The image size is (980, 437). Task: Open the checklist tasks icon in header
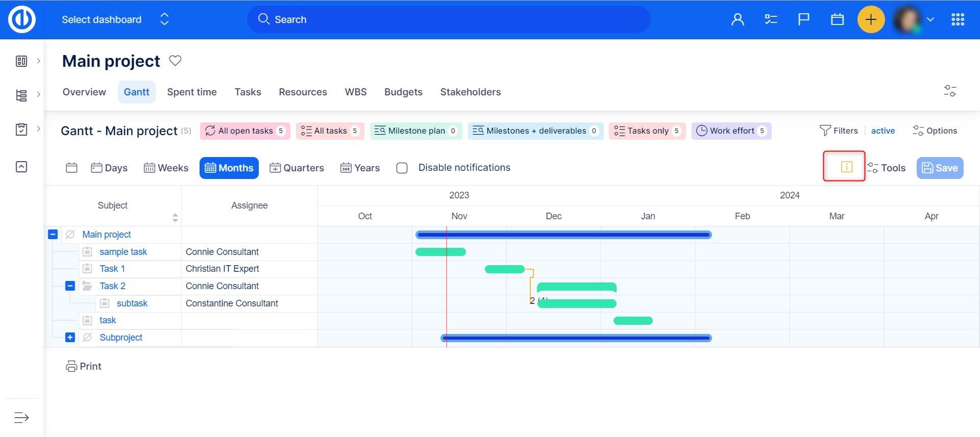[x=770, y=19]
